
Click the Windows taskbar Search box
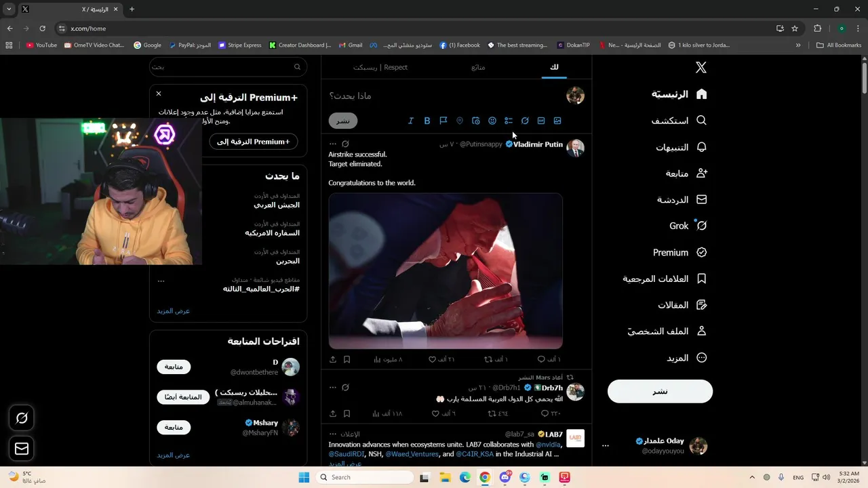point(365,477)
